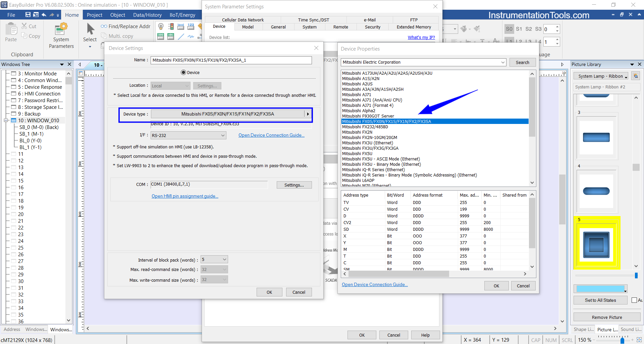Select the Line drawing tool
Viewport: 644px width, 344px height.
click(181, 37)
